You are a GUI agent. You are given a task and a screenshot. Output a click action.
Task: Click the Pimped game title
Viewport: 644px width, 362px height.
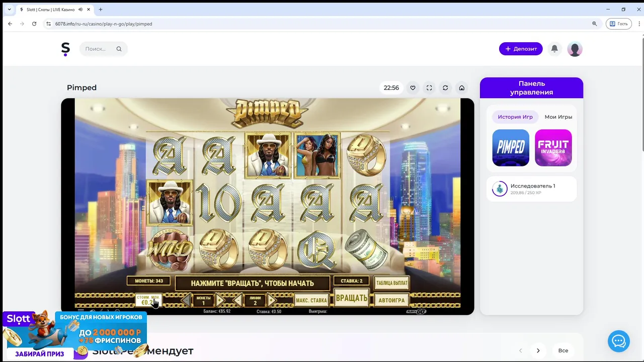coord(82,87)
